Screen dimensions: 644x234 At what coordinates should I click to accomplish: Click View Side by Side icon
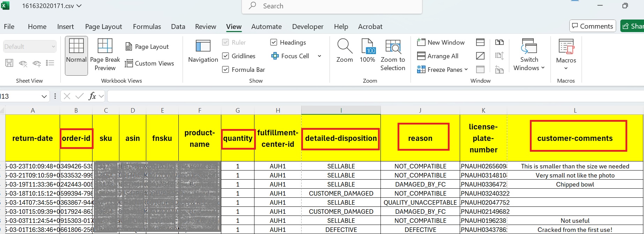(499, 42)
